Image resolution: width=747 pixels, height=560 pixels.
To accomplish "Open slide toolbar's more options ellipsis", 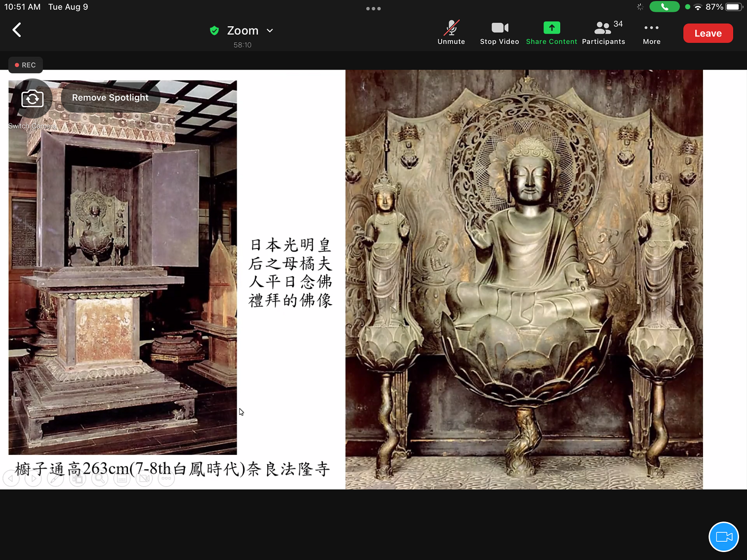I will [x=166, y=478].
